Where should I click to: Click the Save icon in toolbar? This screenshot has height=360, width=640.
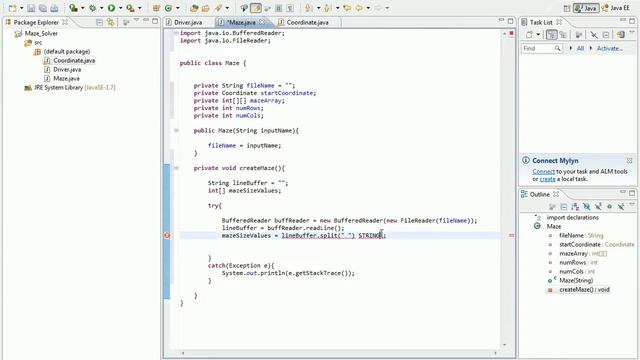tap(31, 8)
